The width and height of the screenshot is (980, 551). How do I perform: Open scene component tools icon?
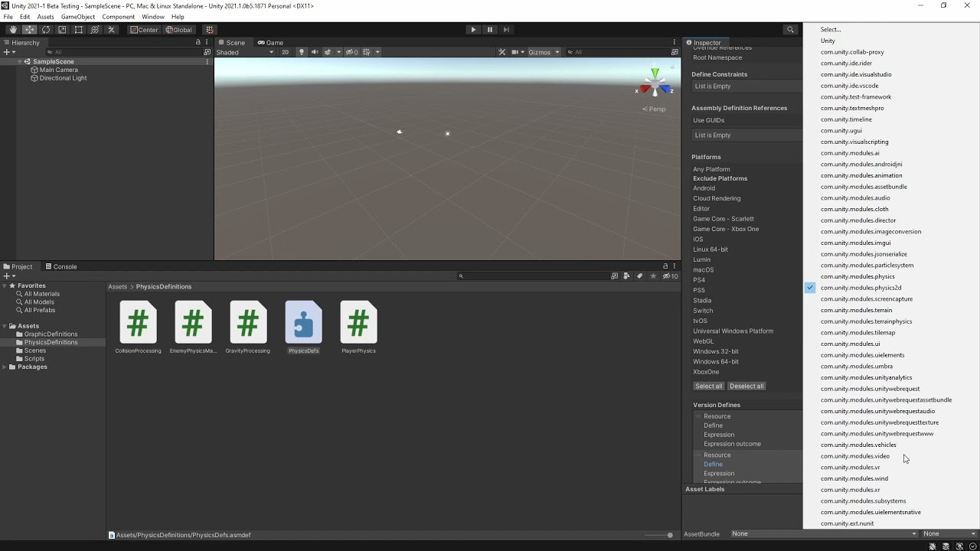click(x=502, y=52)
